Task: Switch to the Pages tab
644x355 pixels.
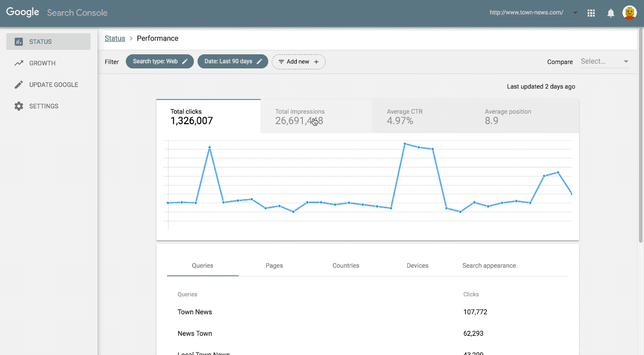Action: pos(274,265)
